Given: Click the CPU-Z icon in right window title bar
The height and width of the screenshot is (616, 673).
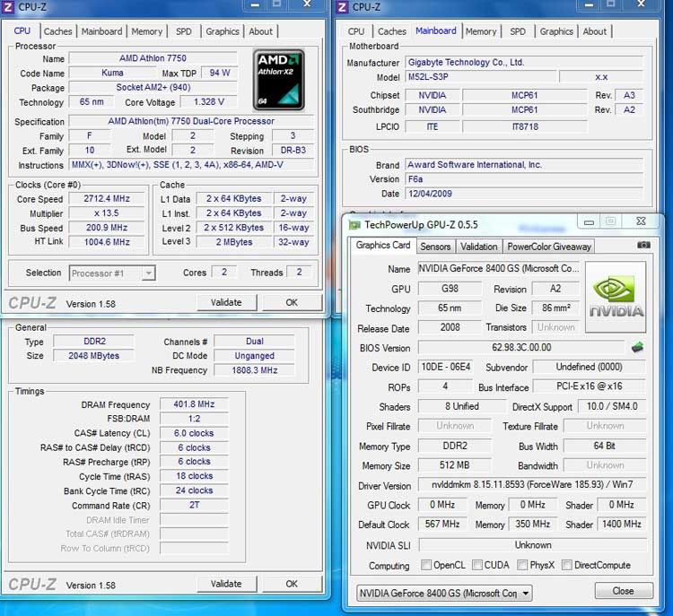Looking at the screenshot, I should (x=342, y=7).
